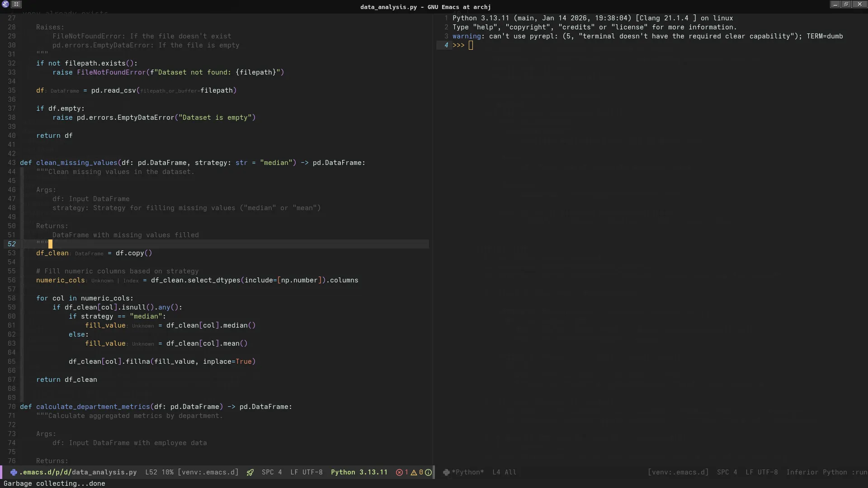This screenshot has width=868, height=488.
Task: Click numeric_cols assignment on line 56
Action: [197, 280]
